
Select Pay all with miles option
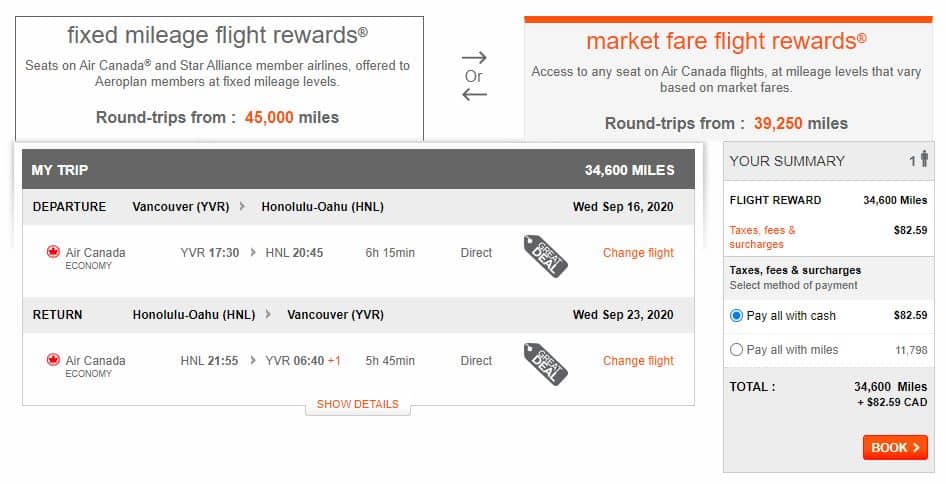tap(737, 350)
